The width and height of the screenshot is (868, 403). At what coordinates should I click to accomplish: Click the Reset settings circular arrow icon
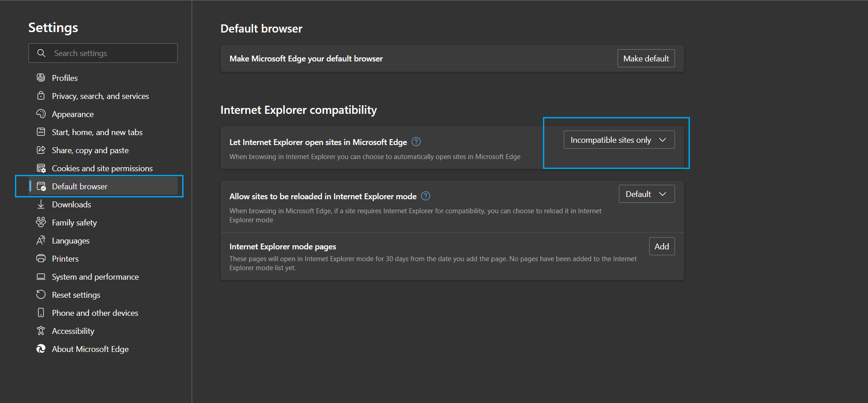[41, 294]
